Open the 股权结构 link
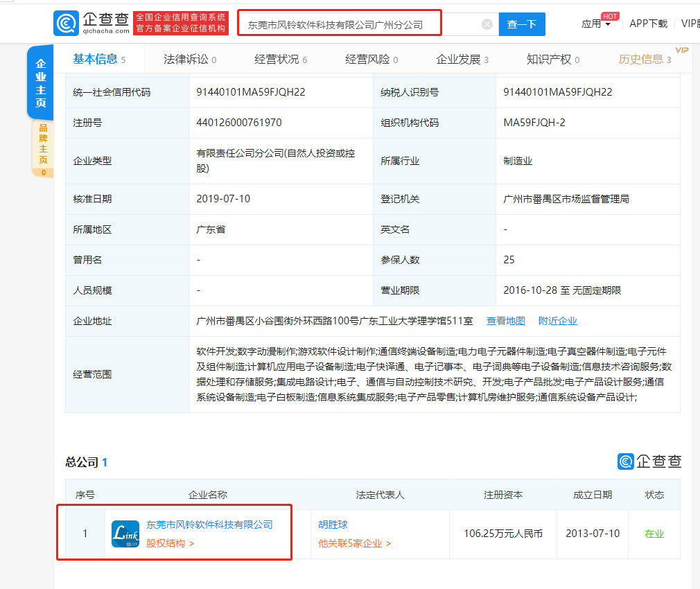 [x=170, y=543]
